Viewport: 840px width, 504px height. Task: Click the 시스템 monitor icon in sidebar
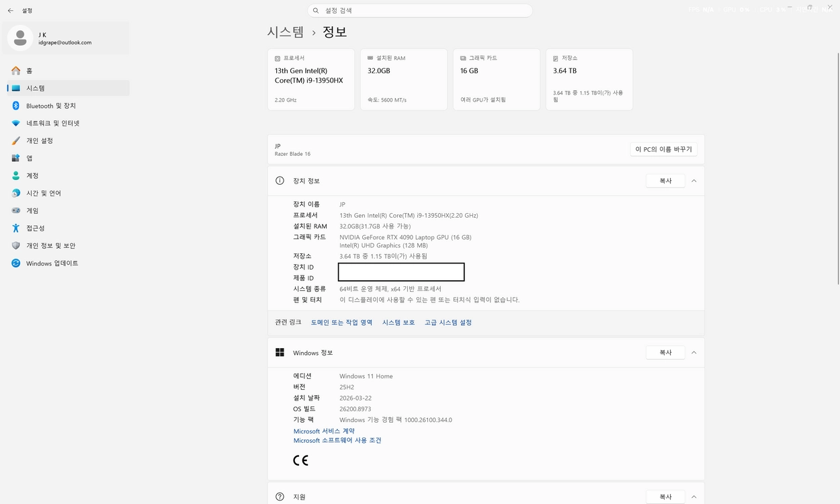click(16, 88)
